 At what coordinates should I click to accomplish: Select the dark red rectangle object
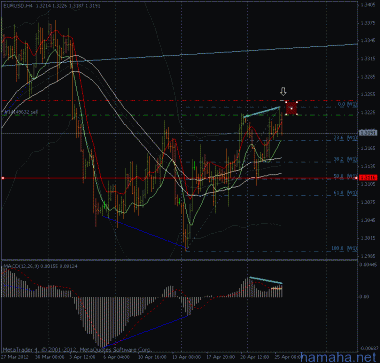[292, 108]
